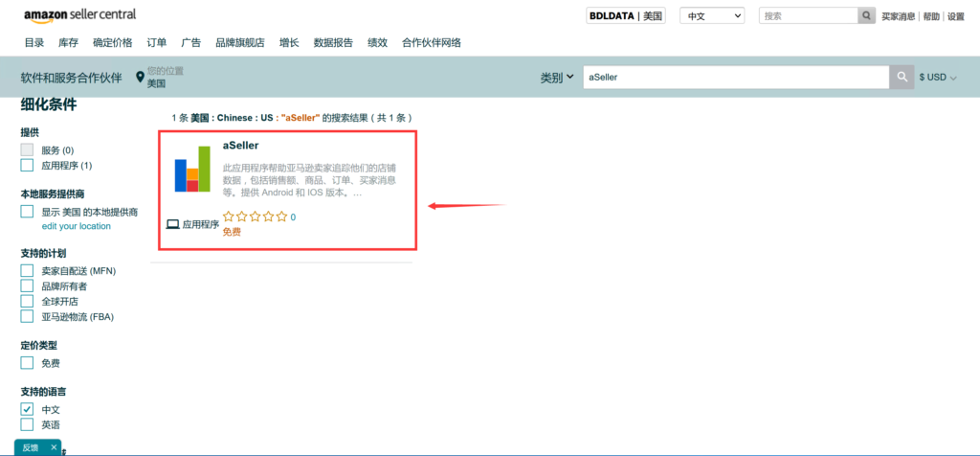Click the location pin icon

[x=140, y=78]
